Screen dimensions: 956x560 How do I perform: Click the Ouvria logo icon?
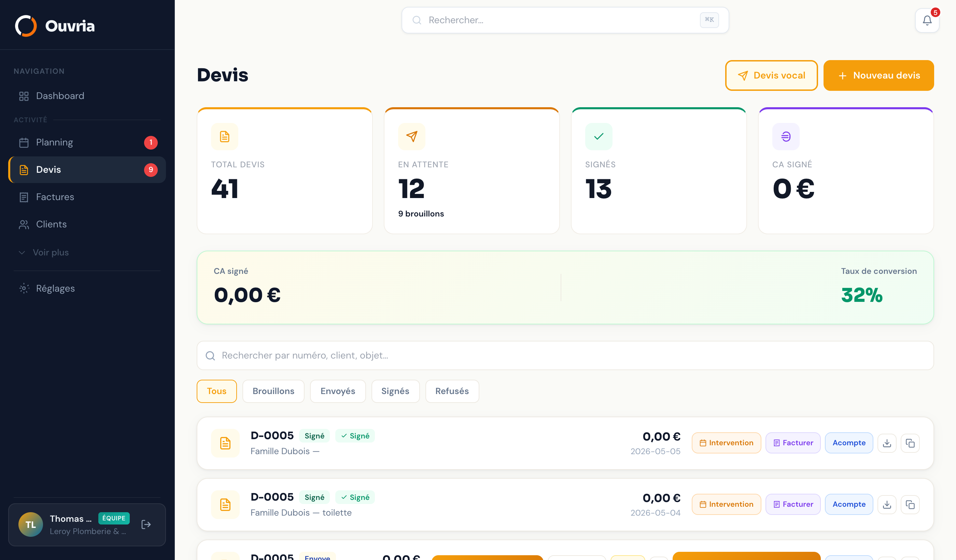(26, 26)
